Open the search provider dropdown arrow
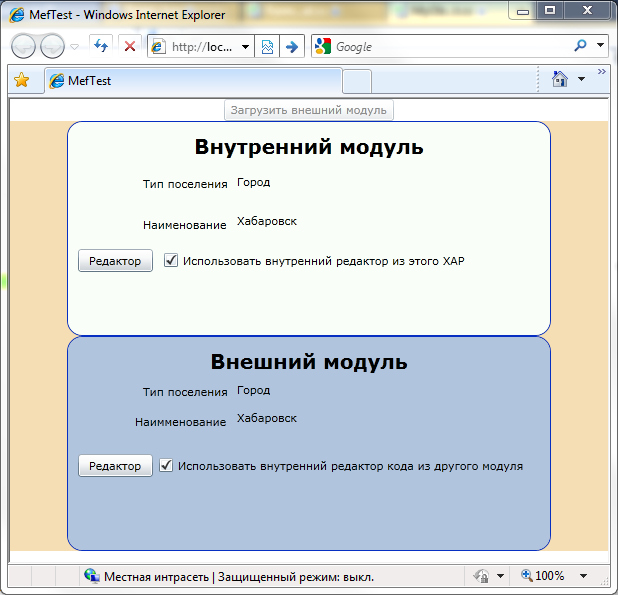The image size is (618, 595). [x=600, y=45]
